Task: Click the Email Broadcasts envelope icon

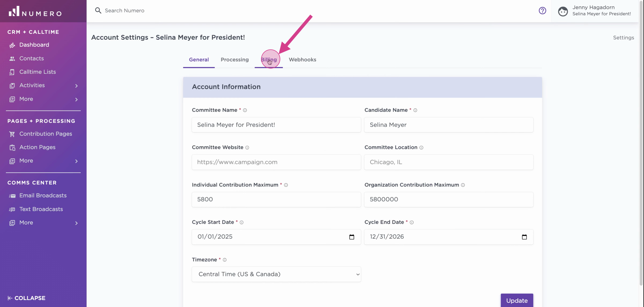Action: pyautogui.click(x=12, y=196)
